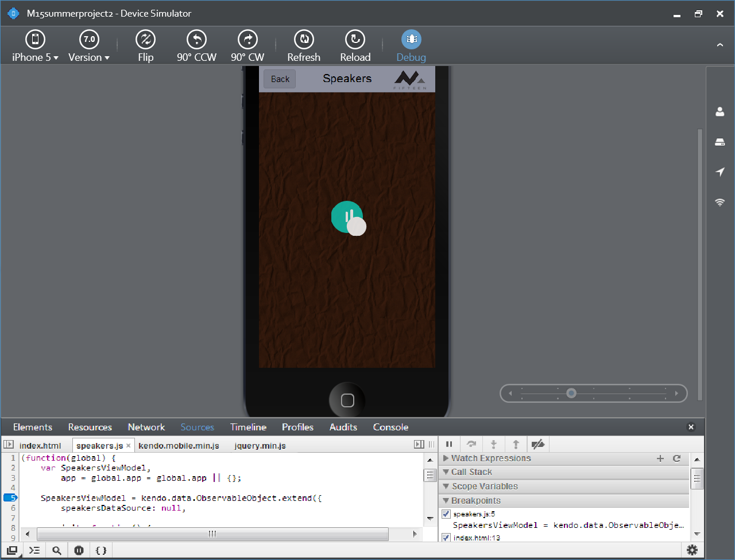Screen dimensions: 735x560
Task: Switch to the Console tab
Action: (x=390, y=427)
